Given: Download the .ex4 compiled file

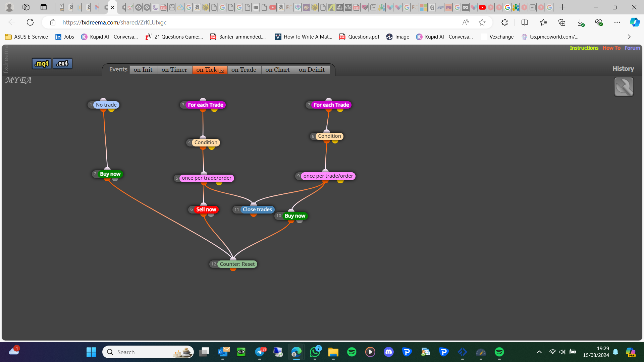Looking at the screenshot, I should coord(62,63).
